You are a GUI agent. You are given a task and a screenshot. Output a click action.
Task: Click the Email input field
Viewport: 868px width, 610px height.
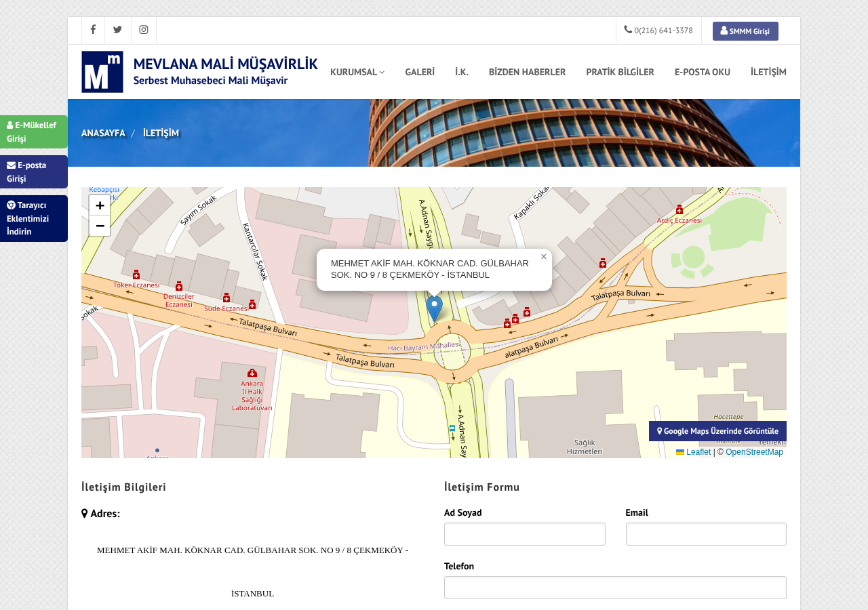706,534
